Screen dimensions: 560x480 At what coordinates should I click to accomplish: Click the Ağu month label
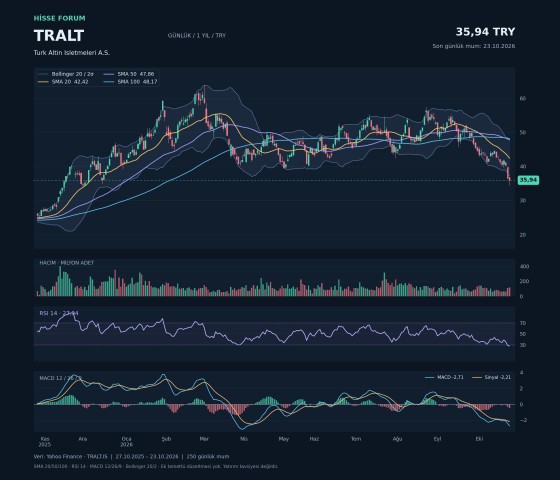pos(398,439)
